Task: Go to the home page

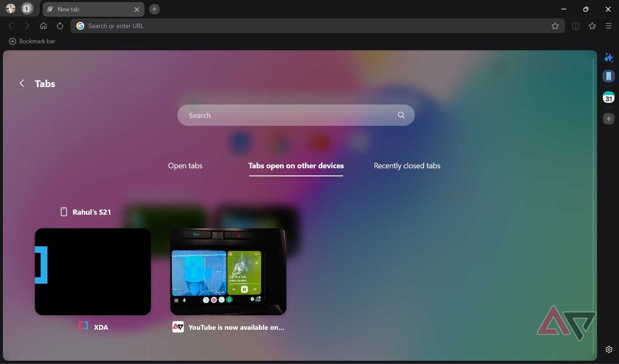Action: tap(44, 25)
